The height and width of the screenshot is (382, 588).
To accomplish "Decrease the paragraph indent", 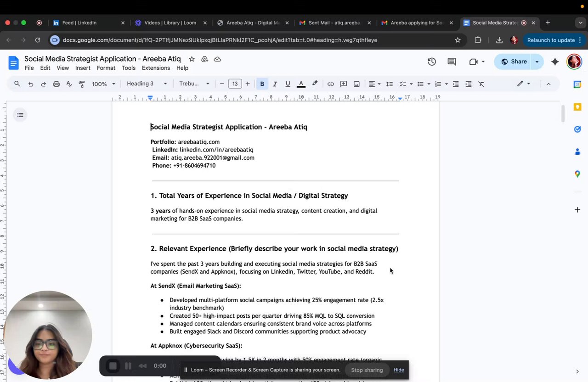I will (x=456, y=84).
